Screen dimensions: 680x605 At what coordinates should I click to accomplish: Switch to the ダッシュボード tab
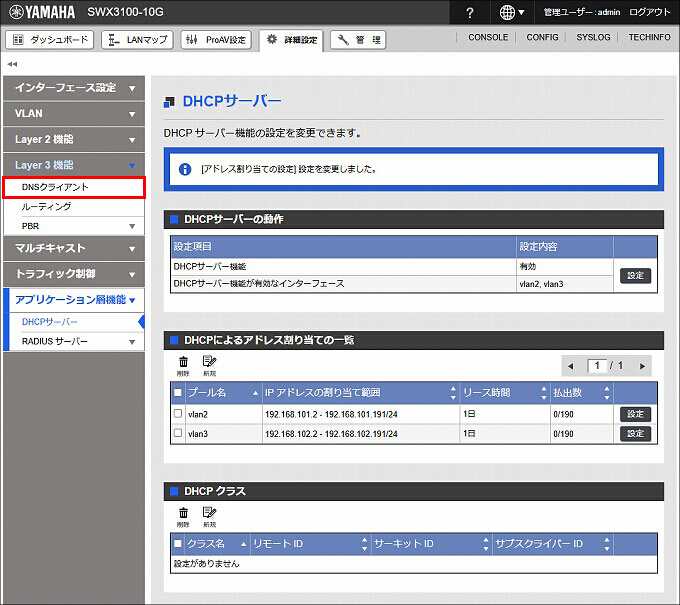tap(51, 40)
